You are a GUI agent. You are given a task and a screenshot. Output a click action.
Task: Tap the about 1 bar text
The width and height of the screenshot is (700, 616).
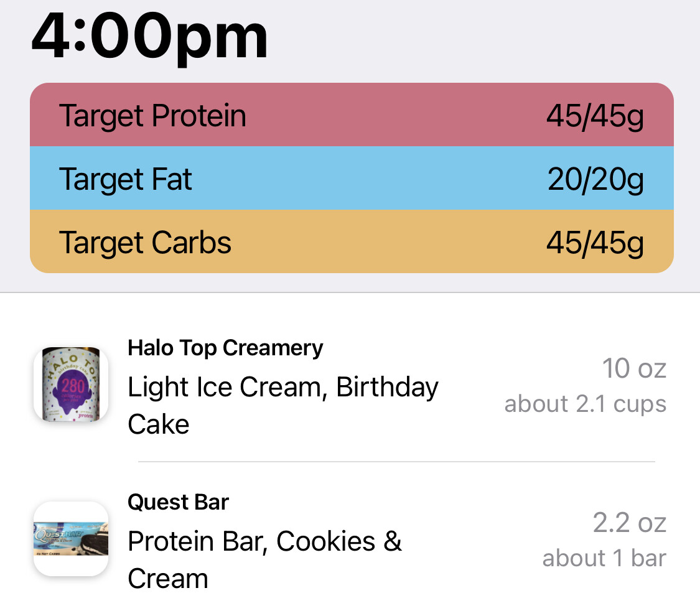click(x=604, y=558)
